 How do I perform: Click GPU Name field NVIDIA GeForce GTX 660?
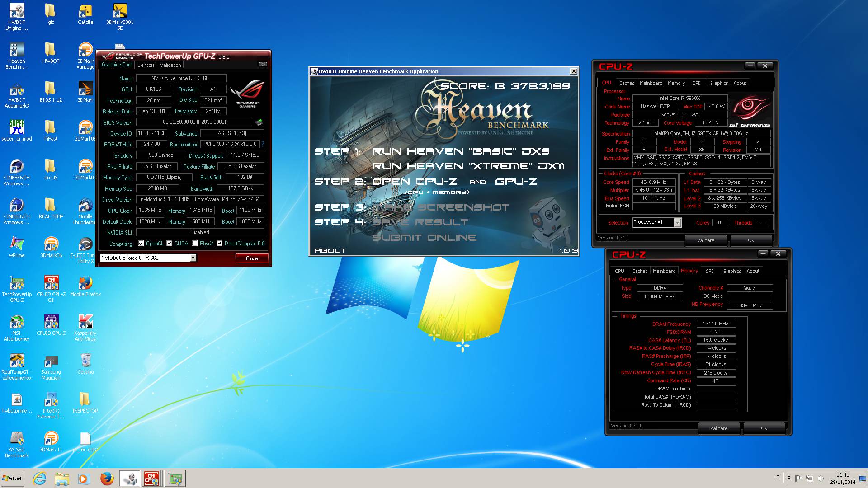click(181, 78)
